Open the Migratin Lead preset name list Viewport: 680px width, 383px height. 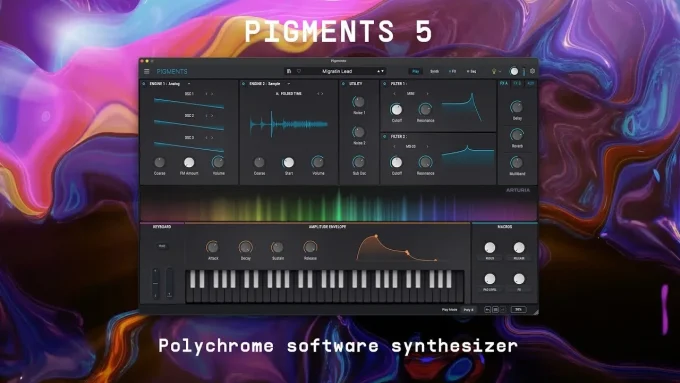[x=337, y=71]
